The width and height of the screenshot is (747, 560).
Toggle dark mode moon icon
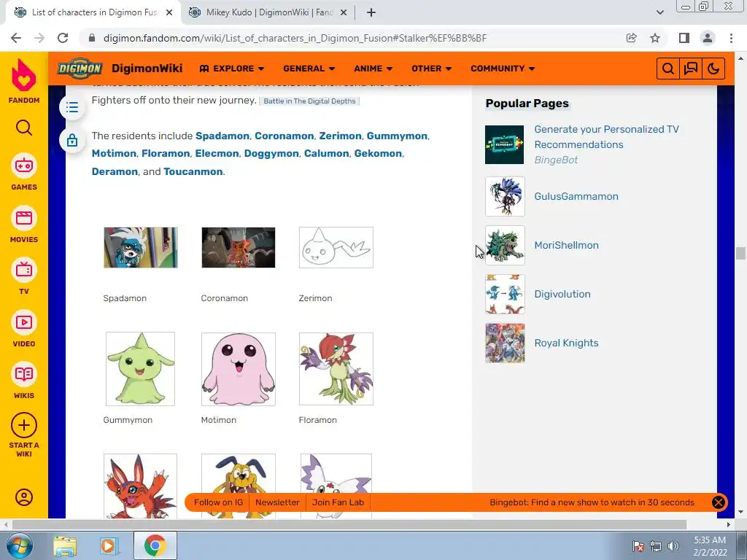(x=713, y=69)
